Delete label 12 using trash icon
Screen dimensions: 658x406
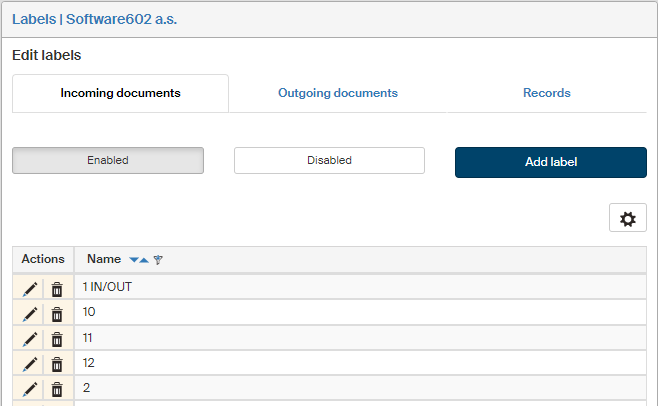coord(57,363)
